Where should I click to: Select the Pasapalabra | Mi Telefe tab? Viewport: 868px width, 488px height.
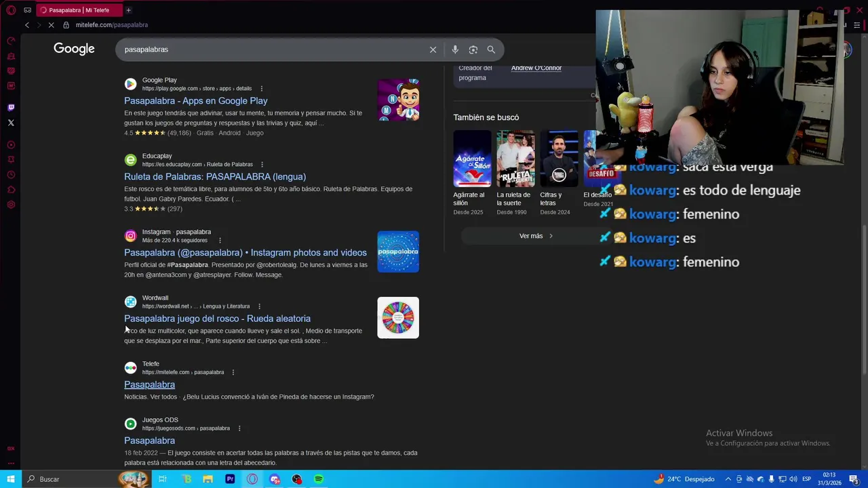78,10
